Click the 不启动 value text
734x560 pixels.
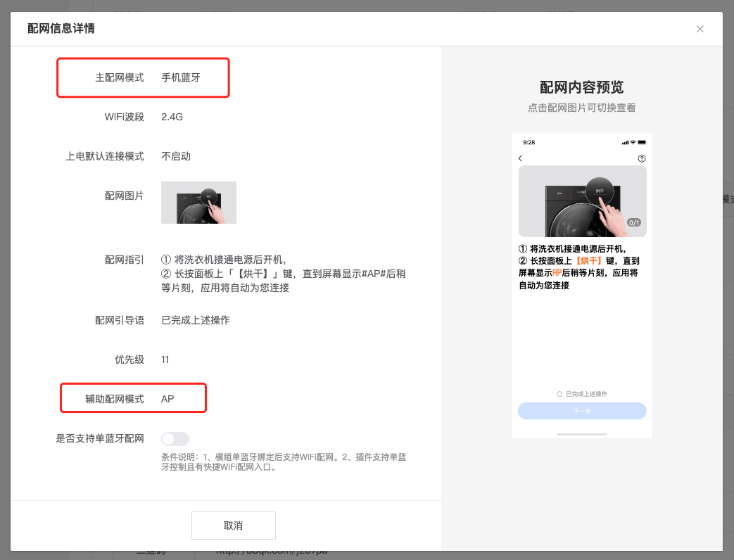click(x=176, y=156)
